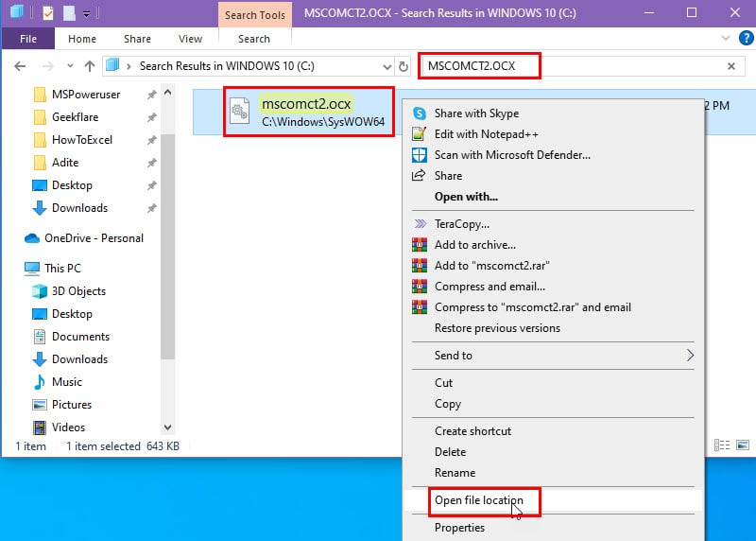Switch to Details view icon in status bar
756x541 pixels.
tap(722, 445)
